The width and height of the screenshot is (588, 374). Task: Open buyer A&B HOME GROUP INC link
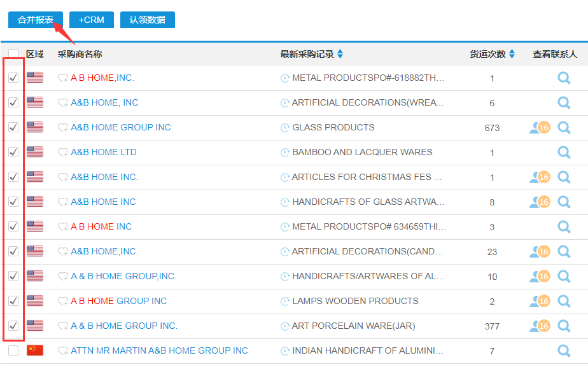(x=121, y=127)
